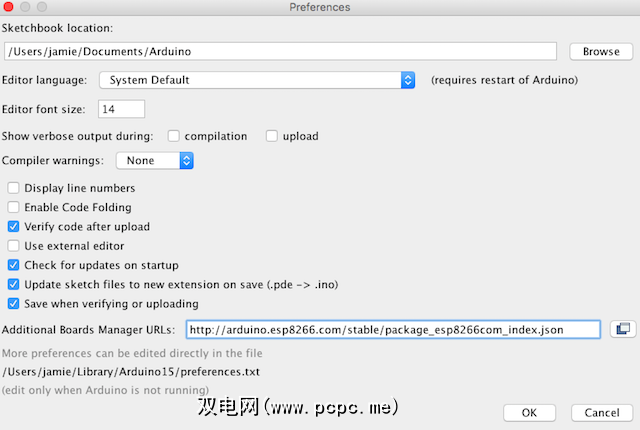Confirm preferences with the OK button
The width and height of the screenshot is (640, 430).
pos(529,412)
